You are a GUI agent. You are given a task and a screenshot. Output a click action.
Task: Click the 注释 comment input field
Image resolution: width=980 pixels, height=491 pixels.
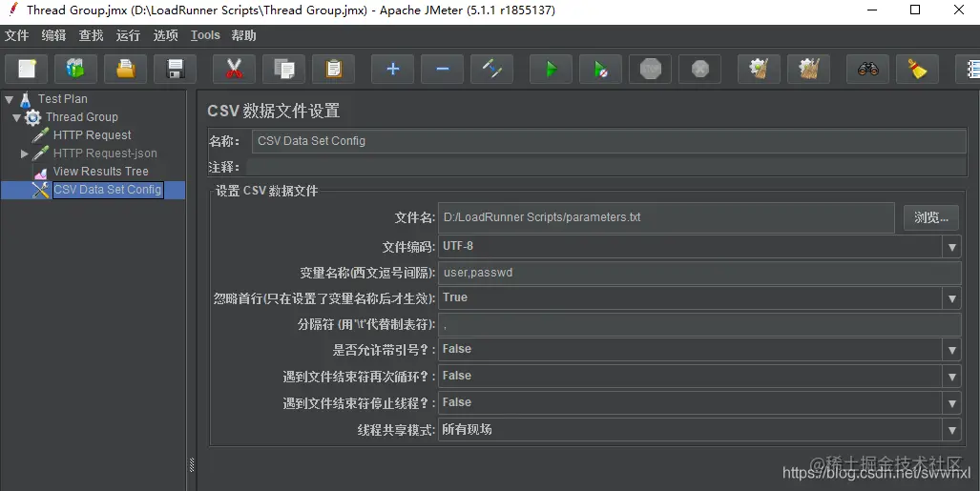coord(606,167)
